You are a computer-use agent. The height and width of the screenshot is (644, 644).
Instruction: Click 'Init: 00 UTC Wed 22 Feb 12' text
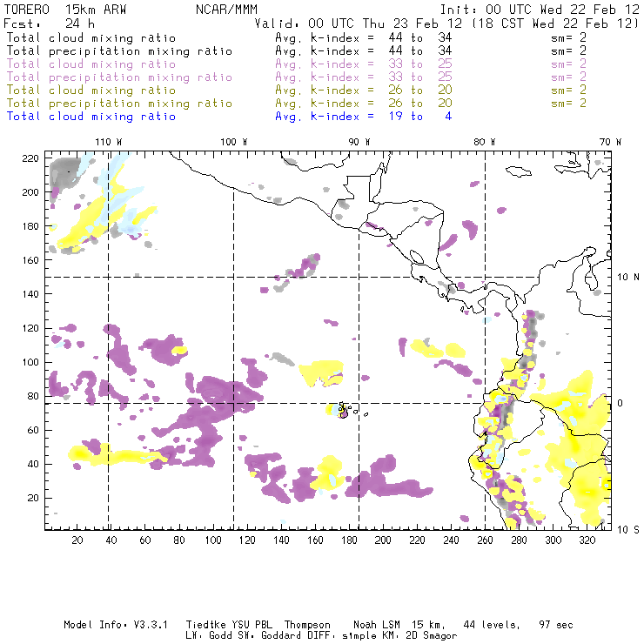click(x=540, y=10)
